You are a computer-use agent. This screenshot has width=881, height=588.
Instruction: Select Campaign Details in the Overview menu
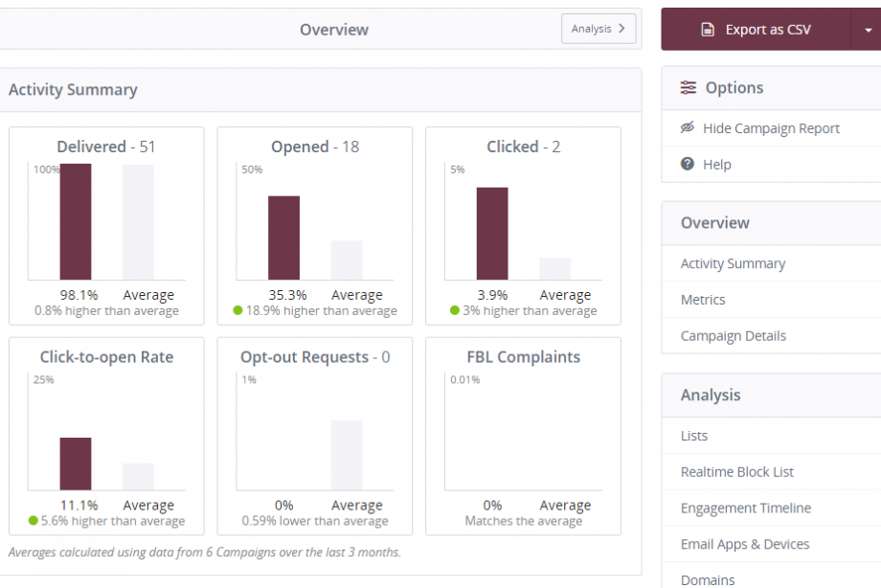pos(732,335)
